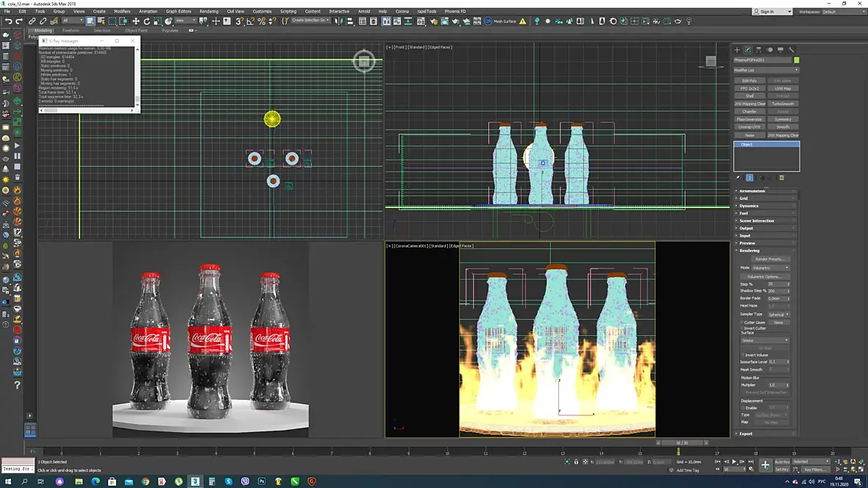Toggle the Angle Snap icon
The width and height of the screenshot is (868, 488).
tap(251, 21)
